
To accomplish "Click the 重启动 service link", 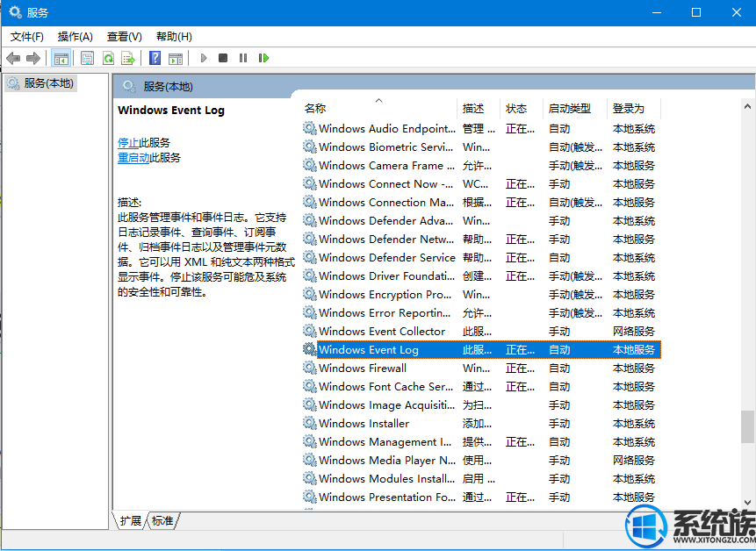I will pyautogui.click(x=133, y=158).
